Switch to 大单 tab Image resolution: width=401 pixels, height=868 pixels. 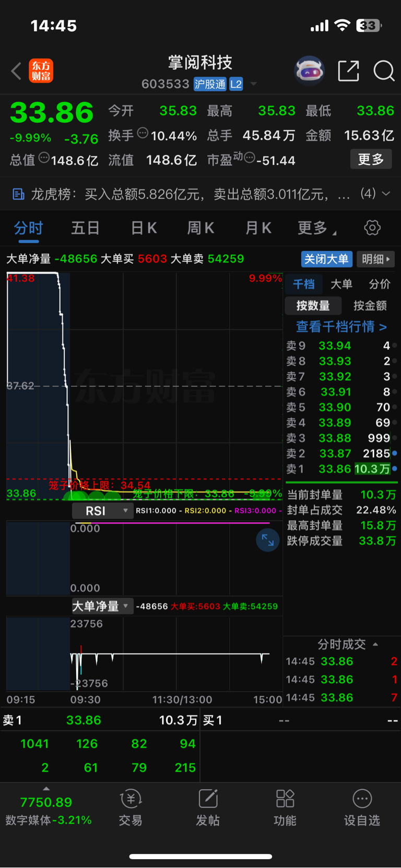coord(341,284)
